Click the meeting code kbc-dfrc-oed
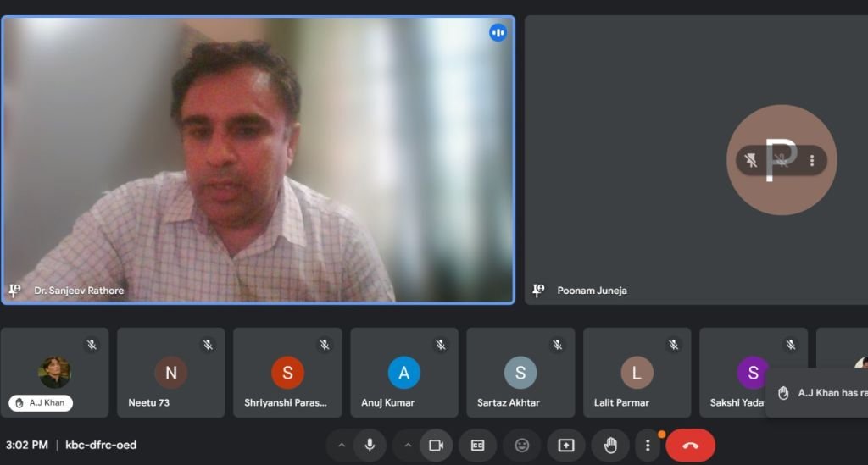868x465 pixels. pos(101,445)
